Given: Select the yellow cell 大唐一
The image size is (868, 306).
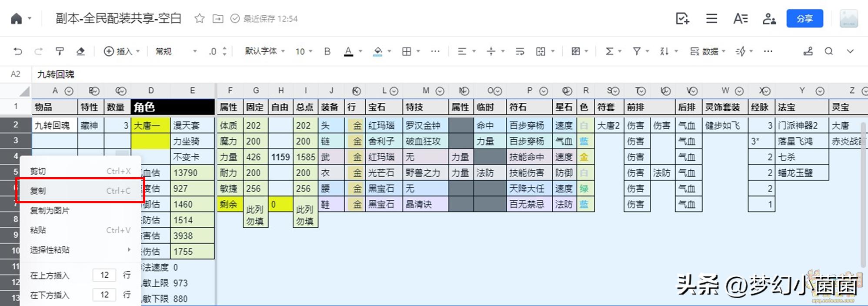Looking at the screenshot, I should coord(150,125).
